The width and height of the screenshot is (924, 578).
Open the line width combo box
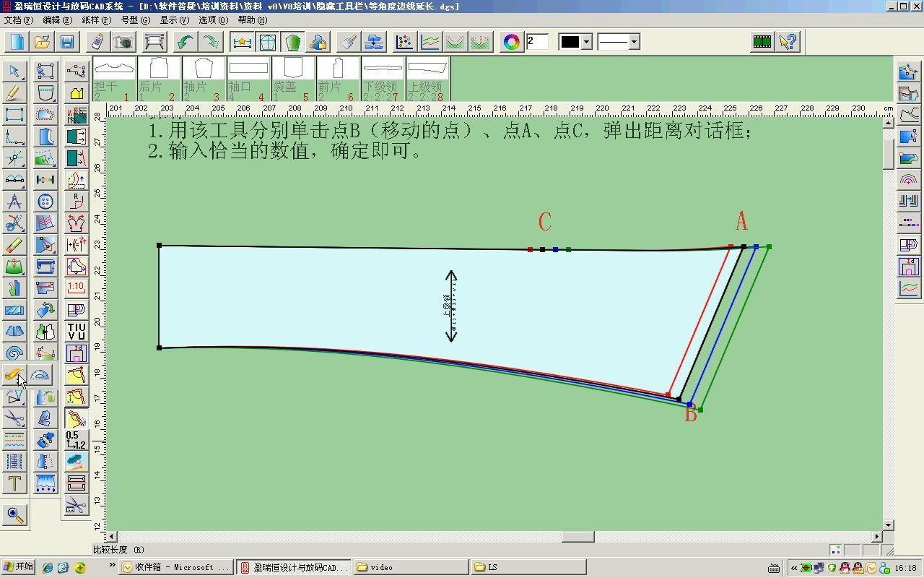point(538,42)
